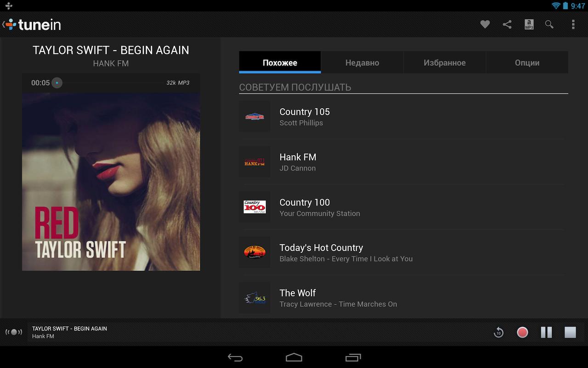Click the playback position knob at 00:05
588x368 pixels.
tap(57, 83)
